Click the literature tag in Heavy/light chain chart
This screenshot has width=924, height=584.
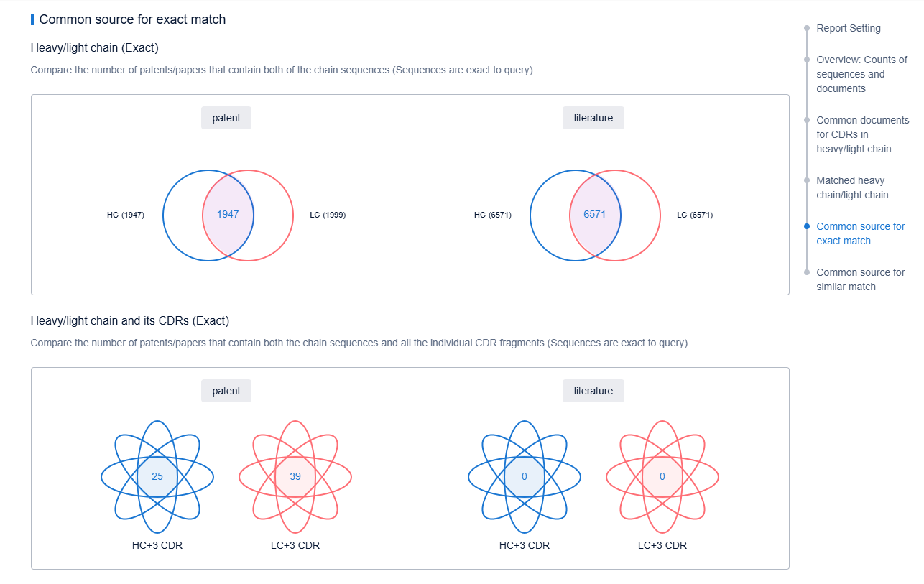click(593, 118)
